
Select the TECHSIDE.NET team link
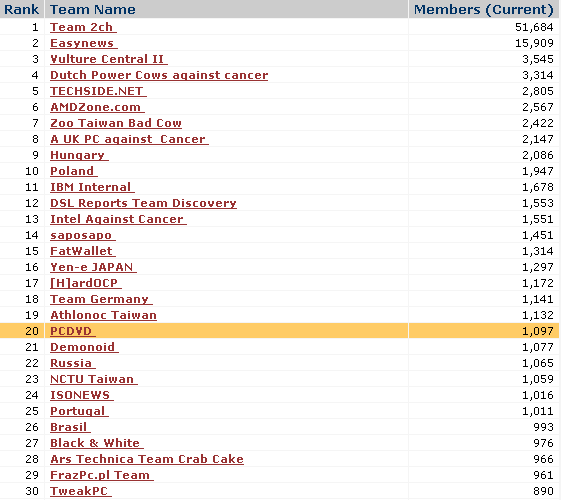pos(98,91)
